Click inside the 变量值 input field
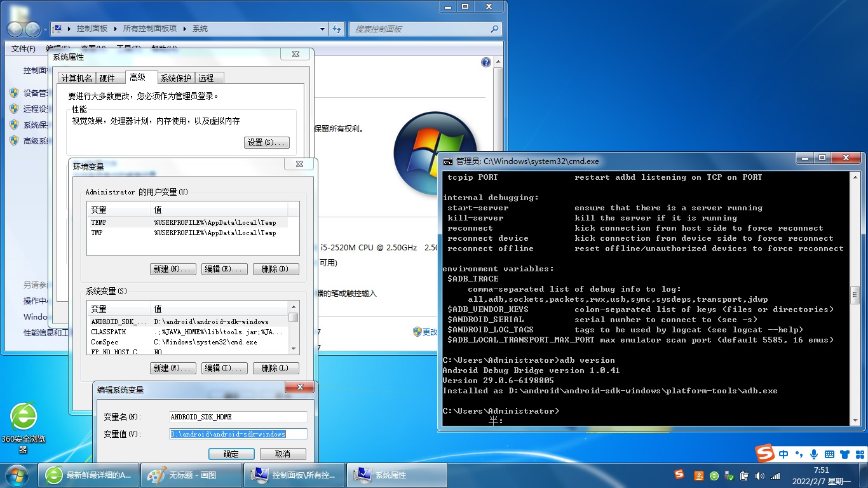Image resolution: width=868 pixels, height=488 pixels. point(238,434)
